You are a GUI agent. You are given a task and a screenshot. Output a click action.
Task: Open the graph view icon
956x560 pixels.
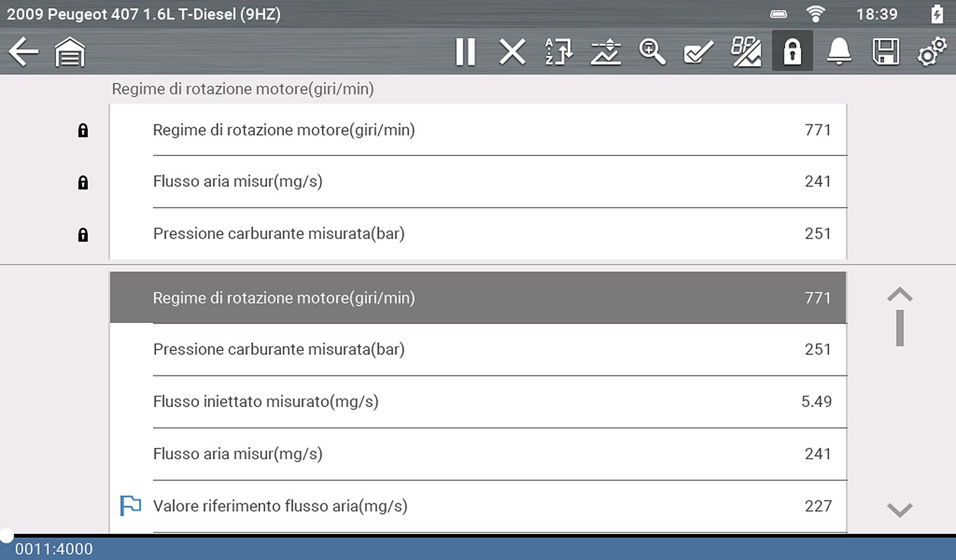coord(605,52)
